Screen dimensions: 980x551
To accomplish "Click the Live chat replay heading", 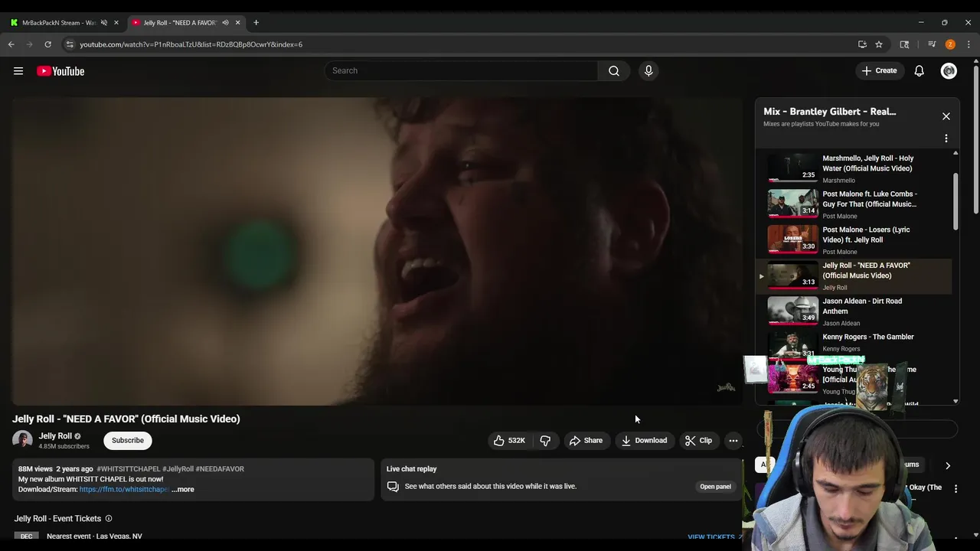I will click(x=411, y=469).
